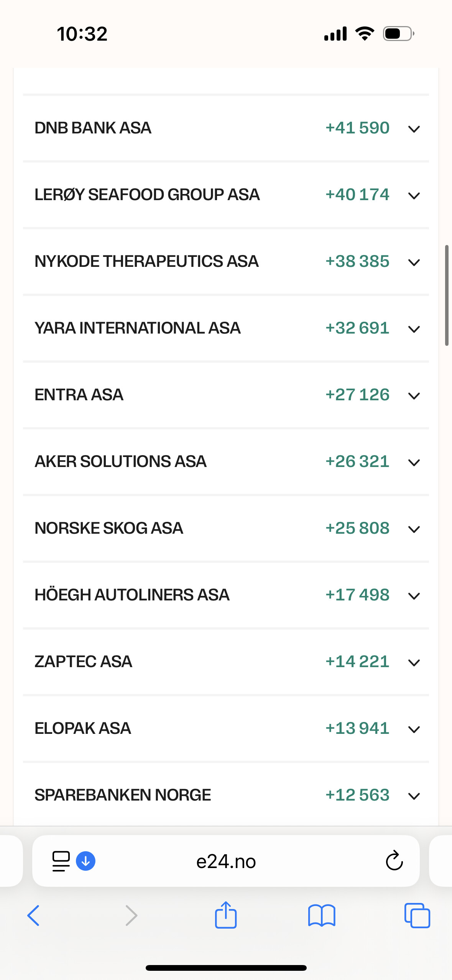Tap the HÖEGH AUTOLINERS +17 498 value

(x=357, y=595)
